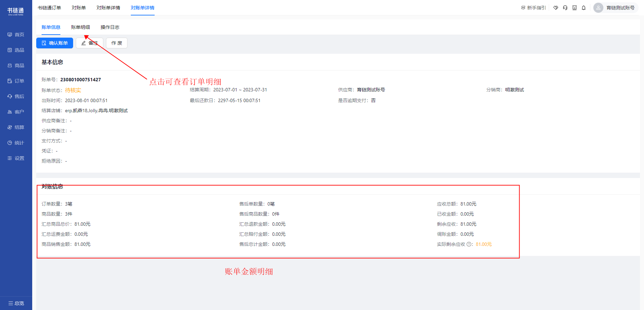Click the 商品数量 value 3件
Screen dimensions: 644x310
(69, 214)
